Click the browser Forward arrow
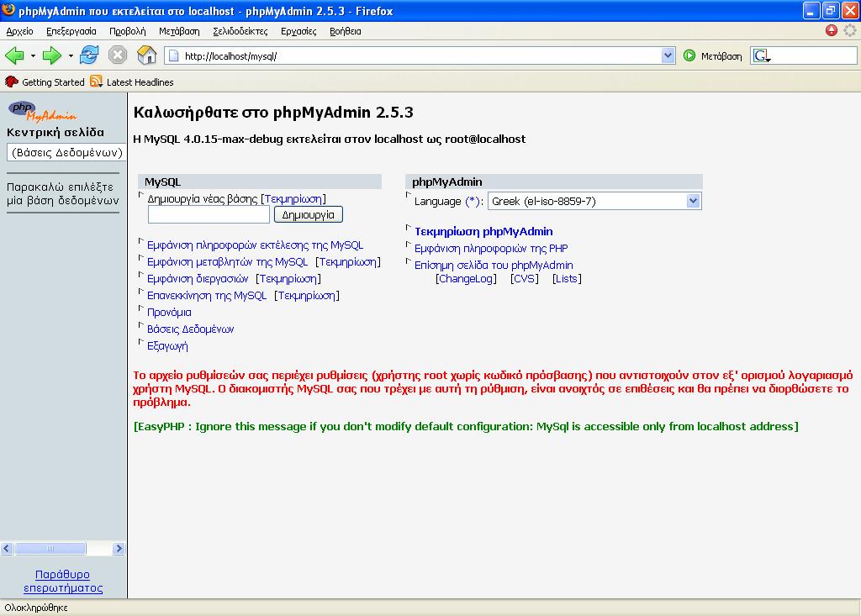The width and height of the screenshot is (861, 616). click(x=52, y=55)
